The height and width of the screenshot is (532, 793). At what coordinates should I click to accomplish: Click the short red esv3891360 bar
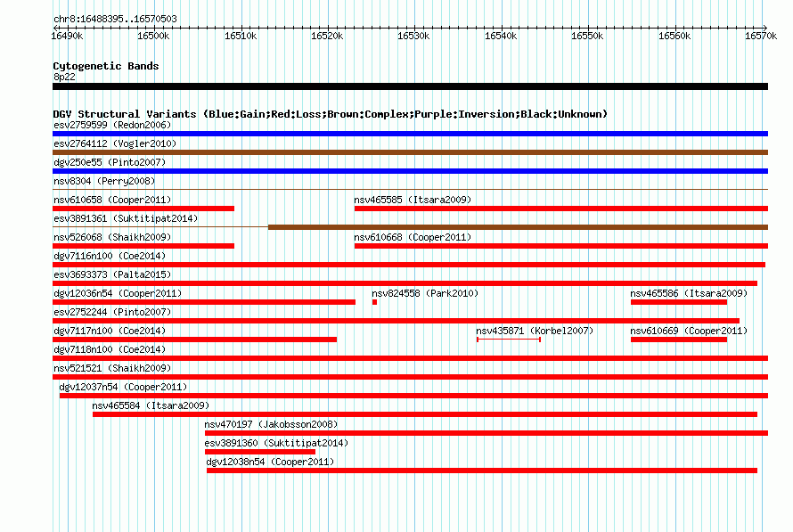[x=260, y=452]
